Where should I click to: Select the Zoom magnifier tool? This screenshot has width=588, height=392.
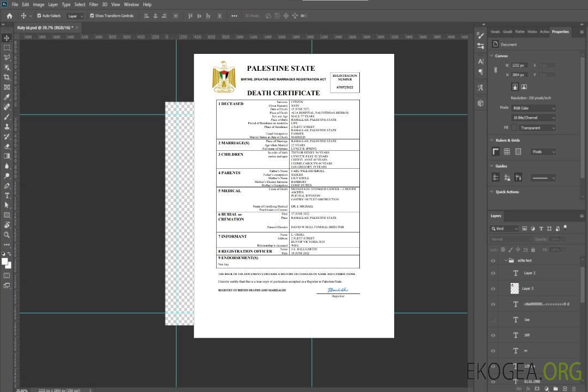pos(7,235)
